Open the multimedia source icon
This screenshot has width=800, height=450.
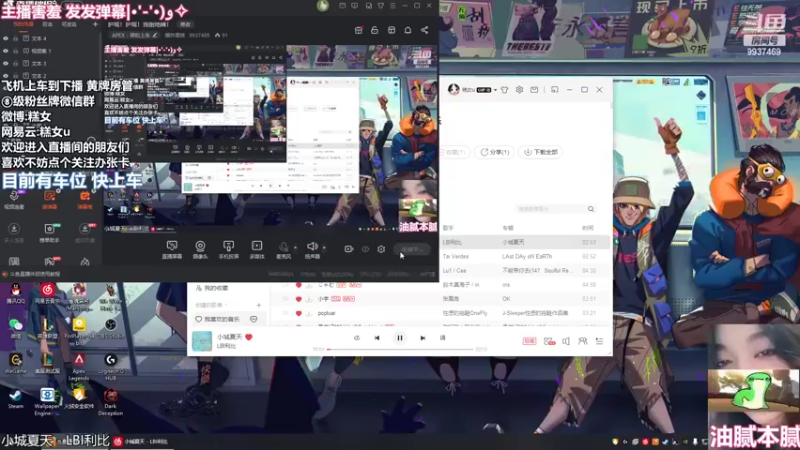pos(257,249)
